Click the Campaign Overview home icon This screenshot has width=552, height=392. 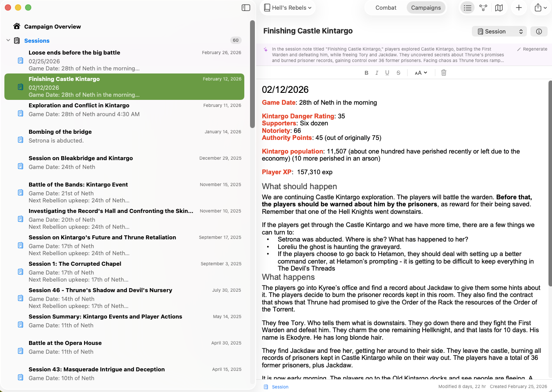click(x=17, y=26)
